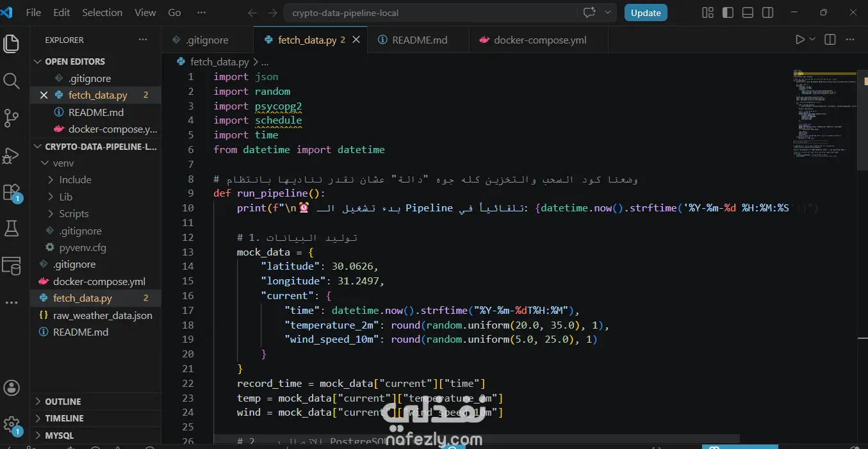The width and height of the screenshot is (868, 449).
Task: Open the Extensions view
Action: (x=12, y=192)
